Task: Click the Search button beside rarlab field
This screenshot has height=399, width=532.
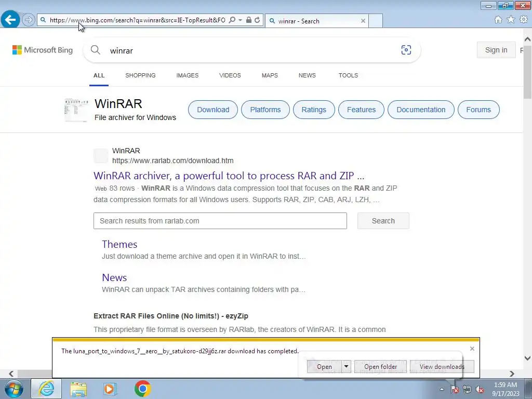Action: pos(383,221)
